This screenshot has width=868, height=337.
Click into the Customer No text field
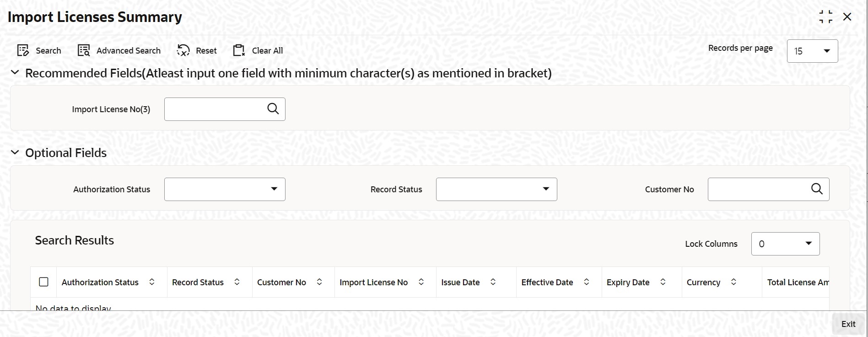pyautogui.click(x=758, y=189)
